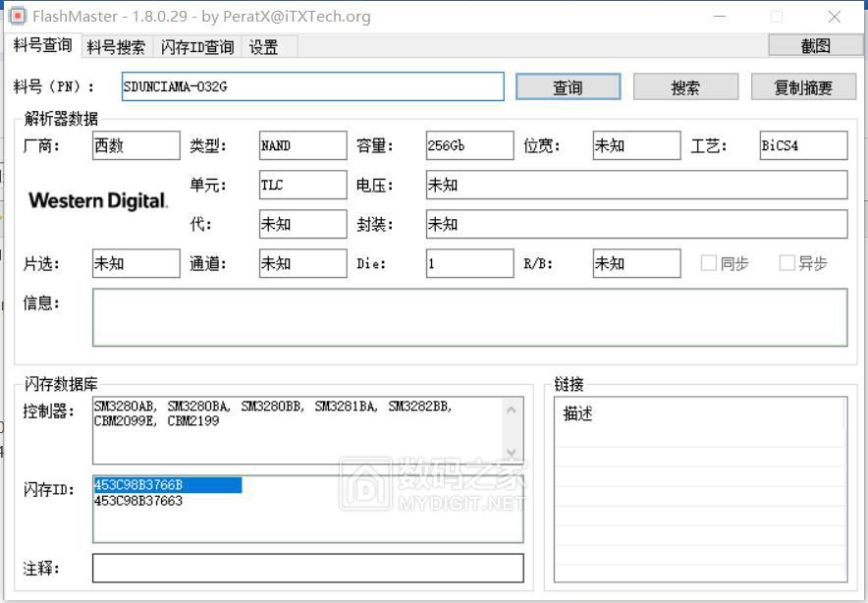
Task: Switch to the 料号查询 tab
Action: point(42,46)
